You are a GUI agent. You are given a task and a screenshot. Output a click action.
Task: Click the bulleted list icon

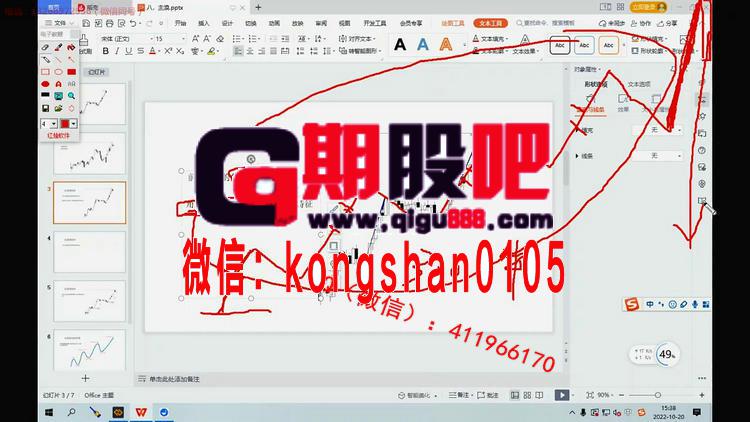(x=237, y=39)
